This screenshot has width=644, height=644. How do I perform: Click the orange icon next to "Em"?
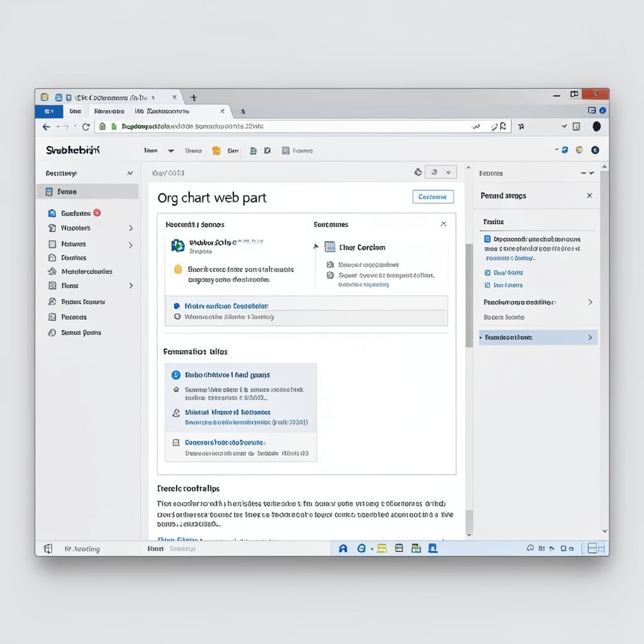pos(216,151)
